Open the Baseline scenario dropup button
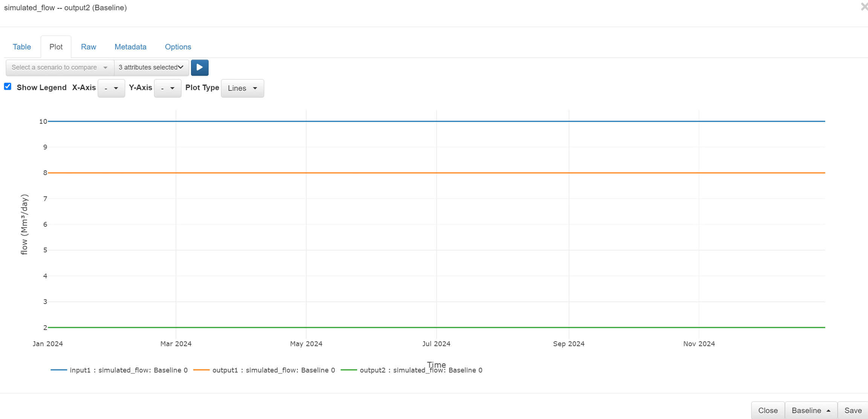The image size is (868, 419). [x=811, y=410]
